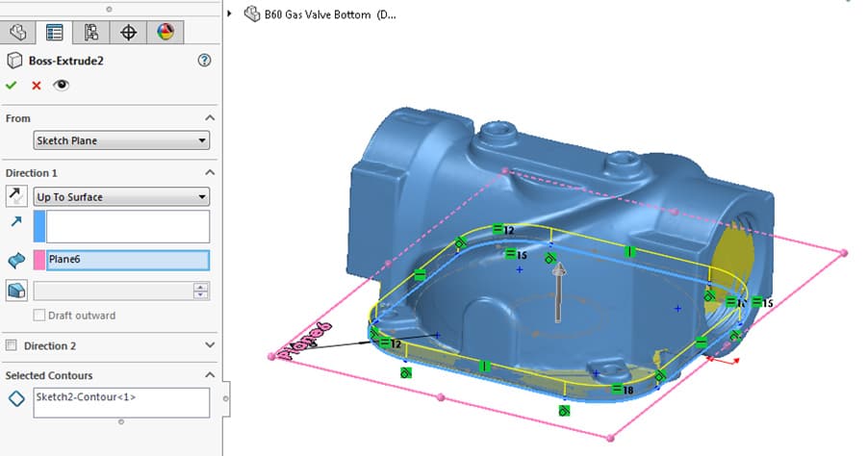Click the blue swatch beside direction field
Viewport: 868px width, 456px height.
[39, 226]
